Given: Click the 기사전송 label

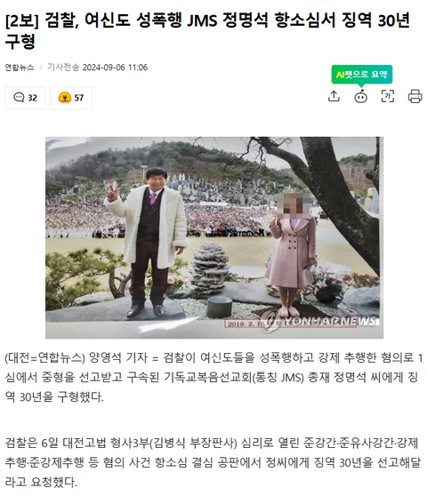Looking at the screenshot, I should coord(63,68).
